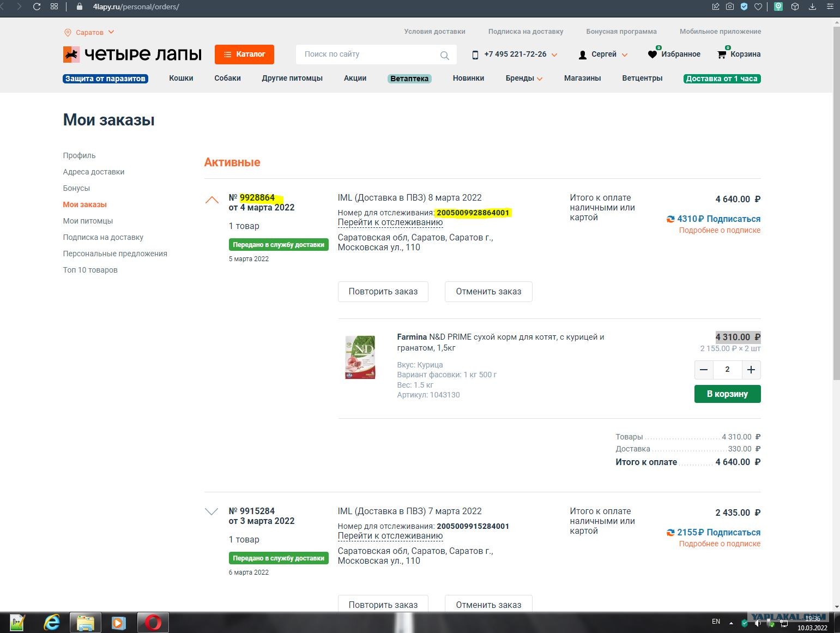Expand the Бренды menu
The height and width of the screenshot is (633, 840).
click(524, 78)
